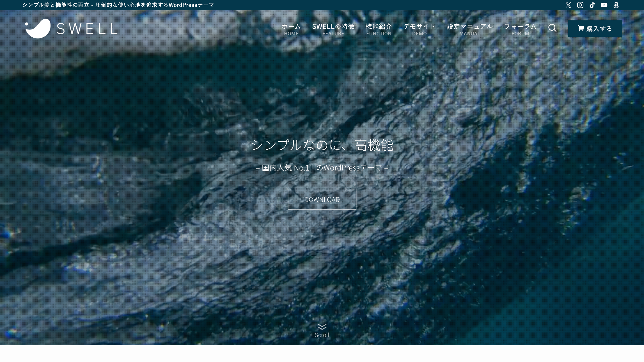
Task: Click the Scroll text label
Action: (x=322, y=335)
